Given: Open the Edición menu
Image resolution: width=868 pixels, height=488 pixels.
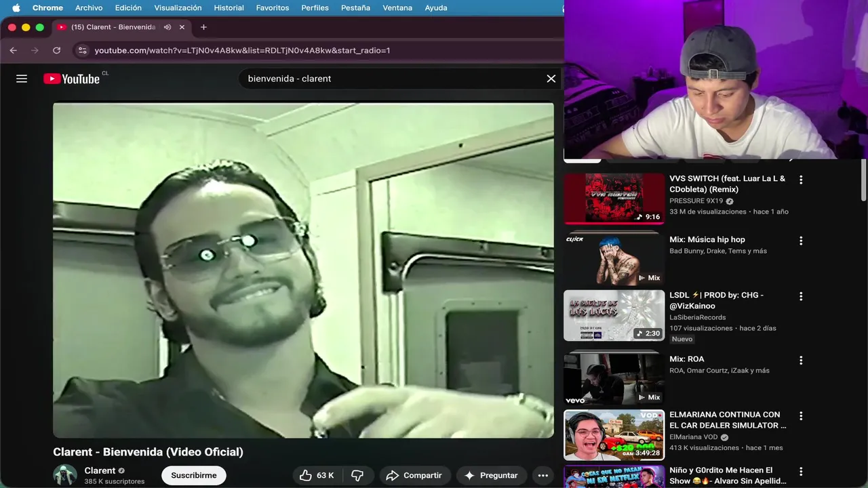Looking at the screenshot, I should [128, 7].
